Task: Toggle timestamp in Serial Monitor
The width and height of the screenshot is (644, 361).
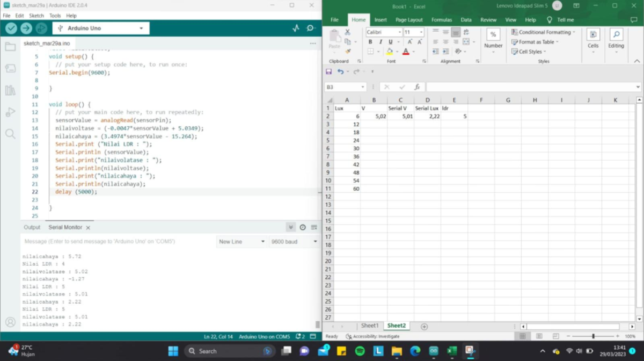Action: 303,227
